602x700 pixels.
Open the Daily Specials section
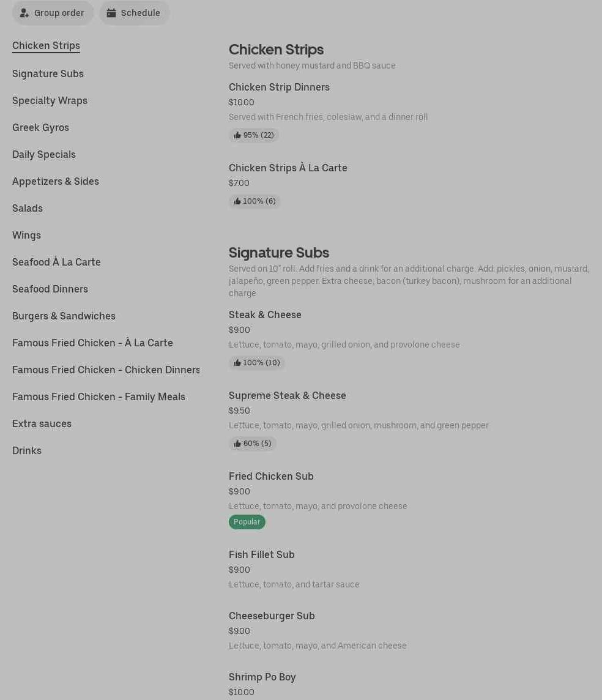(44, 154)
